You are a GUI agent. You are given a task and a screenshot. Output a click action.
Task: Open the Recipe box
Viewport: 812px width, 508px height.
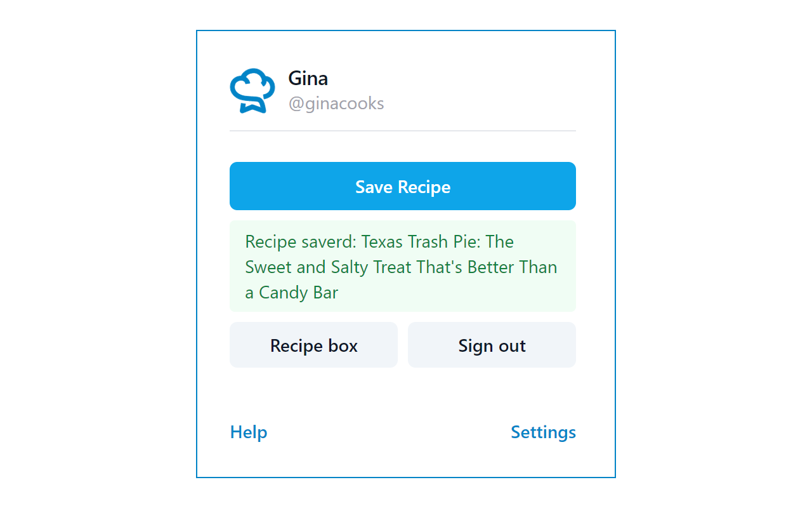pos(313,345)
